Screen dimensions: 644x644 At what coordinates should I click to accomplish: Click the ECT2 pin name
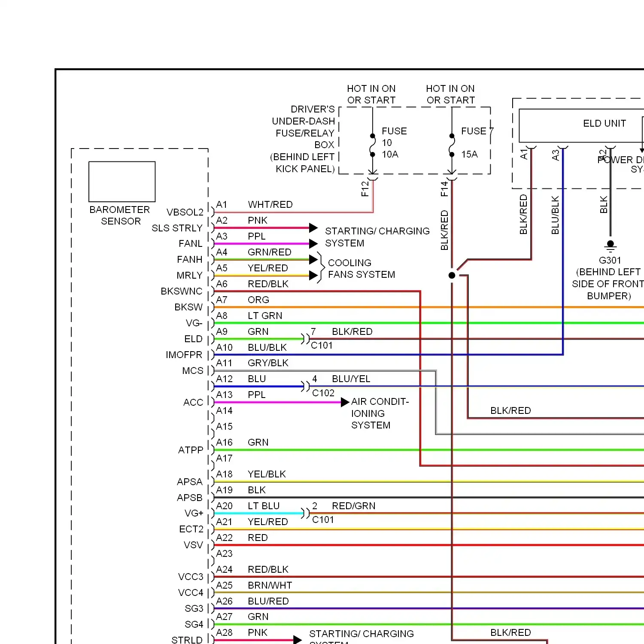(x=191, y=529)
